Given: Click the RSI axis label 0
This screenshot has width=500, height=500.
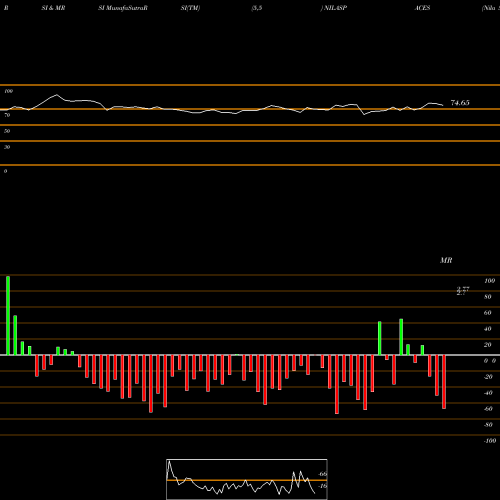Looking at the screenshot, I should (5, 171).
